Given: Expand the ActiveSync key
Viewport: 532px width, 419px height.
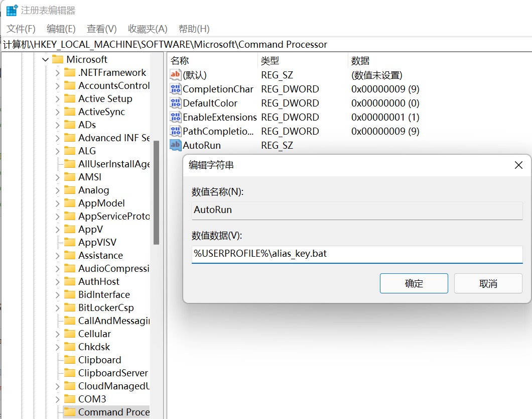Looking at the screenshot, I should pyautogui.click(x=57, y=112).
